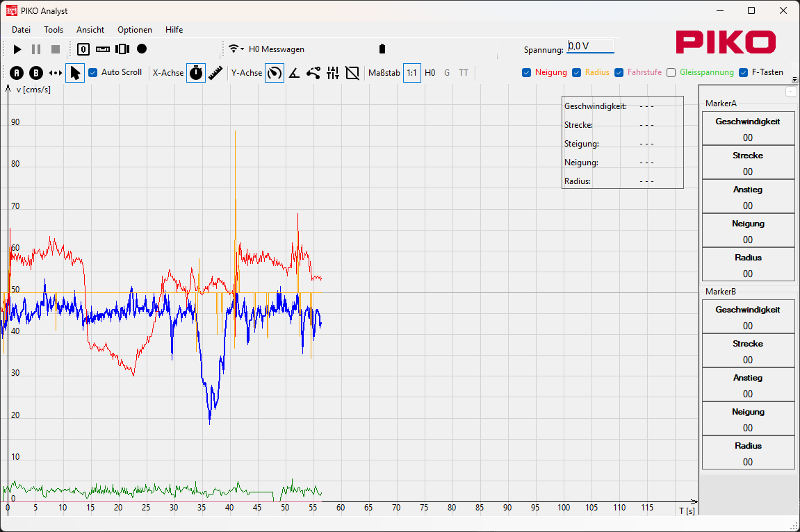800x532 pixels.
Task: Switch X-axis to stopwatch time mode
Action: [x=196, y=73]
